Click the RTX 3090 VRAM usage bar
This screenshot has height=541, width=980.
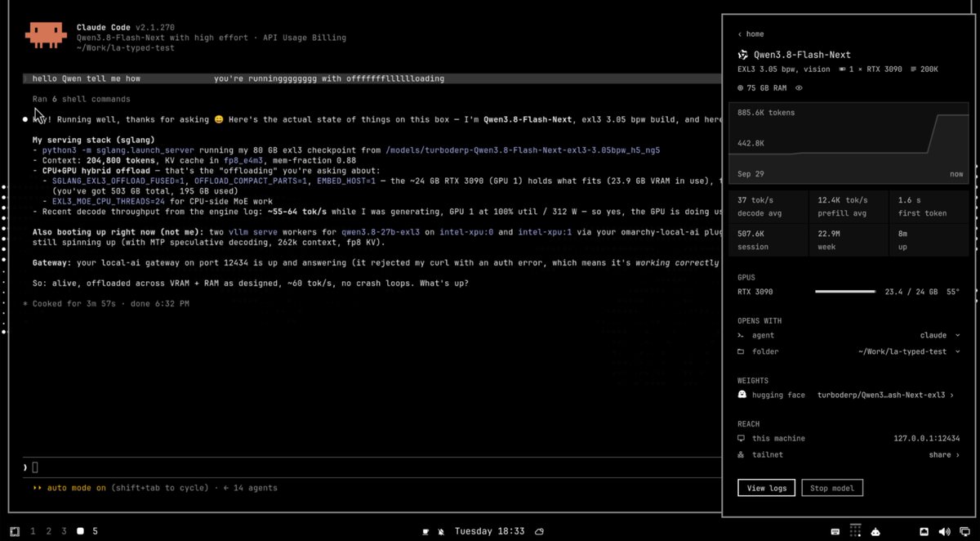click(x=846, y=292)
